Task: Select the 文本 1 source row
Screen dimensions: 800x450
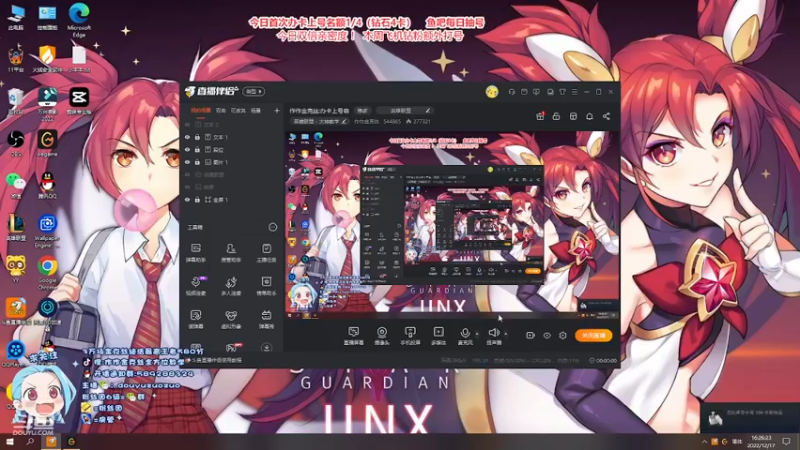Action: click(x=232, y=137)
